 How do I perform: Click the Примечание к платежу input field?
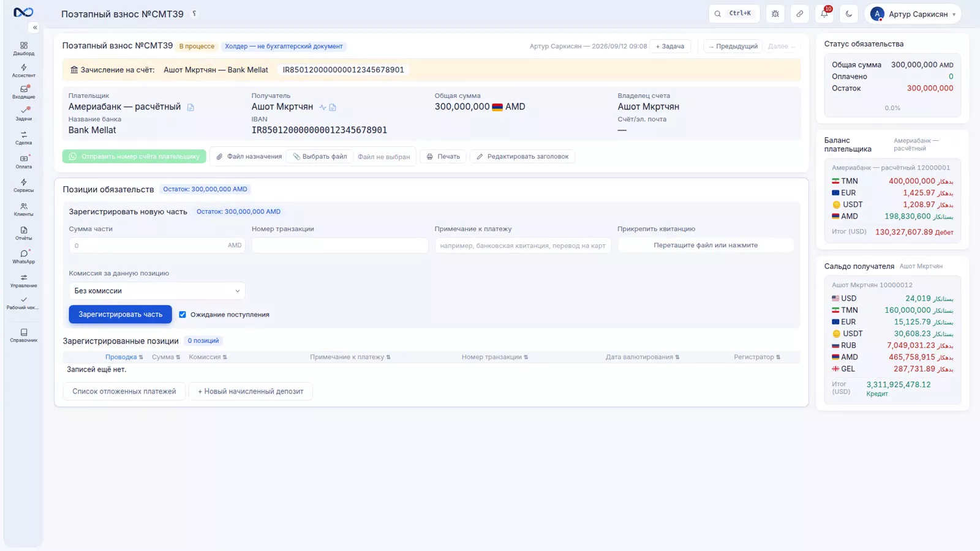(522, 246)
